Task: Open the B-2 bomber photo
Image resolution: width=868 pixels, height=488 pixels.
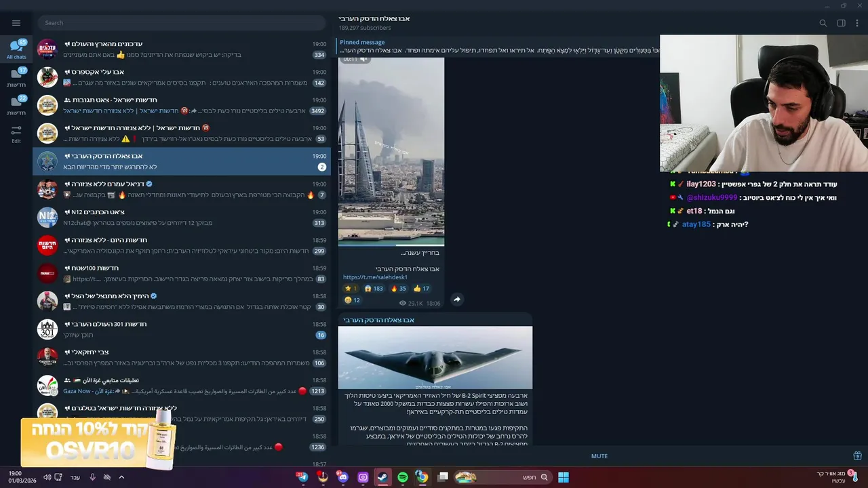Action: (435, 358)
